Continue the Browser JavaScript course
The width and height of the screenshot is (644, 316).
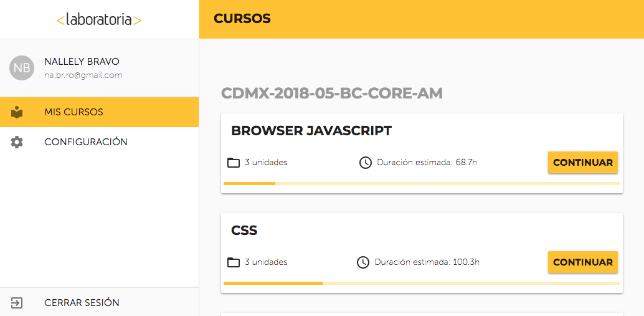(x=583, y=162)
